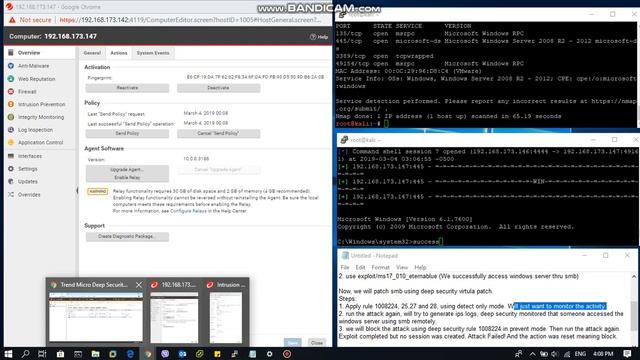This screenshot has width=640, height=360.
Task: Click the Chrome address bar URL
Action: [190, 20]
